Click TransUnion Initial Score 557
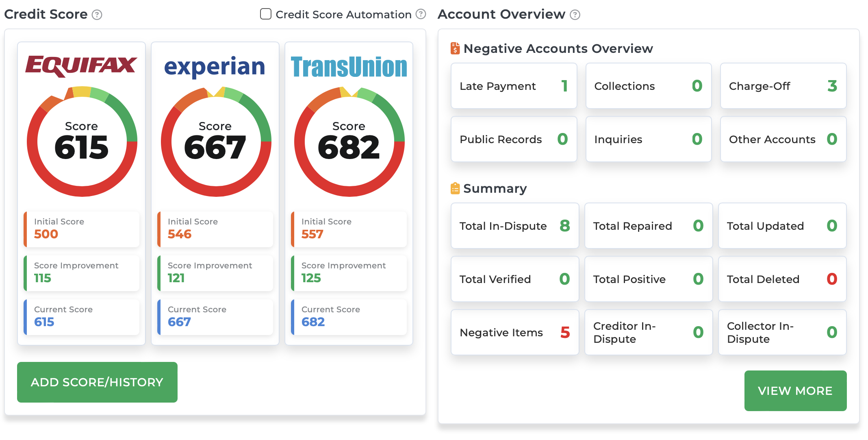 (x=349, y=229)
